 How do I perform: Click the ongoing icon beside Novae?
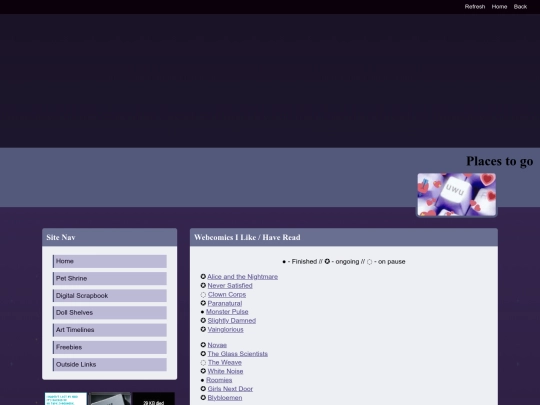click(203, 345)
